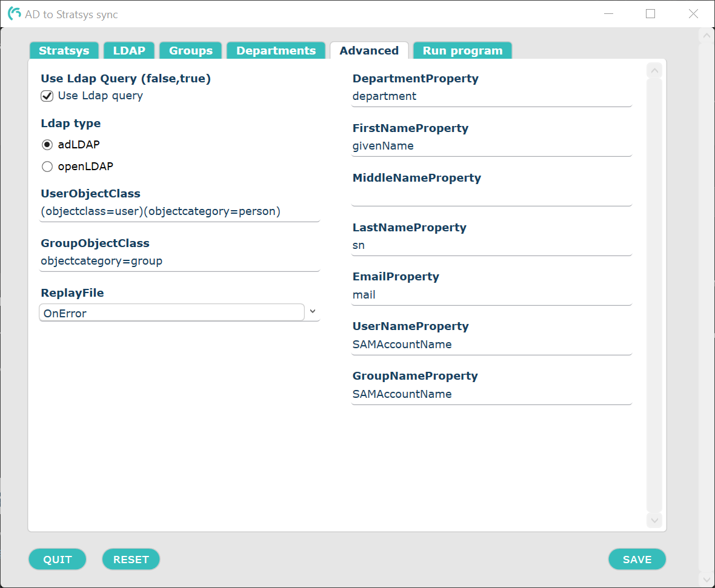The height and width of the screenshot is (588, 715).
Task: Minimize the AD to Stratsys sync window
Action: 608,14
